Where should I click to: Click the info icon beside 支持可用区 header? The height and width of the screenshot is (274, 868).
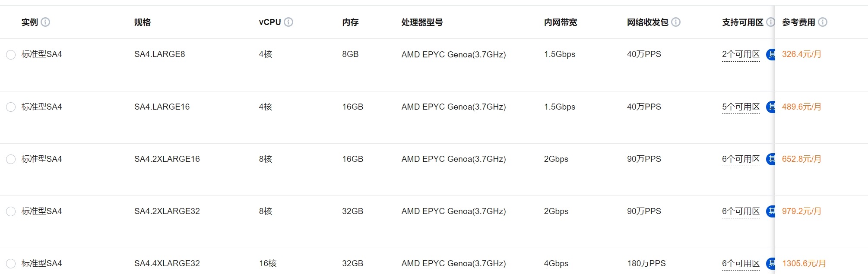point(770,22)
